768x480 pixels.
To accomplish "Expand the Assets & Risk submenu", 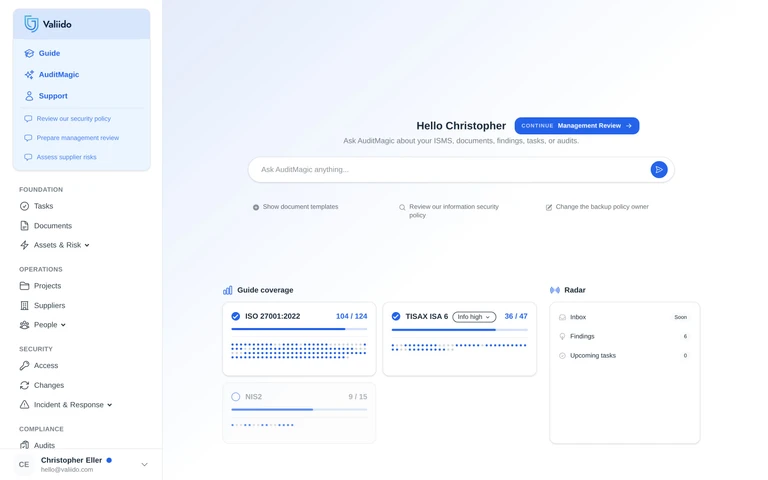I will (87, 245).
